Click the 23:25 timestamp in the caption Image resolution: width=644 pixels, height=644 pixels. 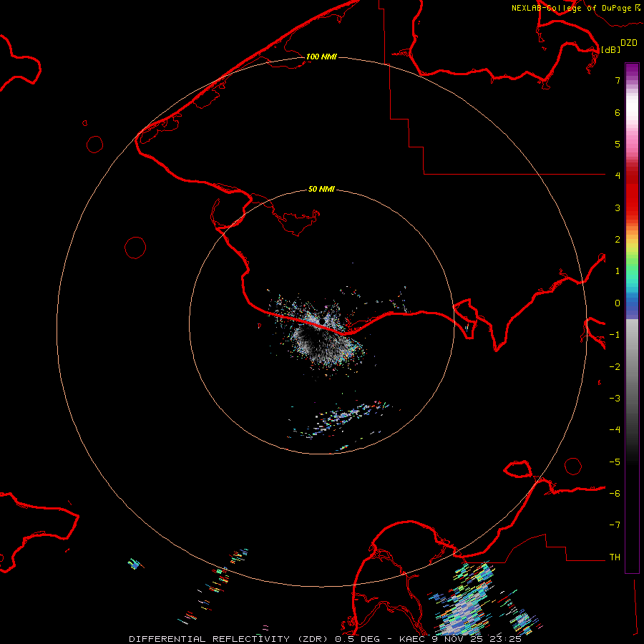click(505, 639)
